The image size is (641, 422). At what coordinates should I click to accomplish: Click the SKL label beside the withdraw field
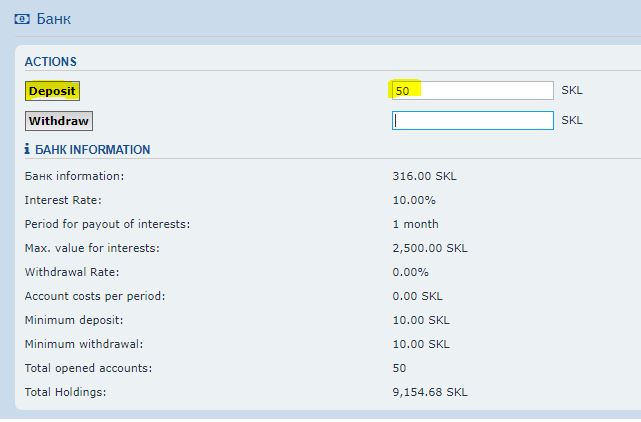[x=571, y=121]
